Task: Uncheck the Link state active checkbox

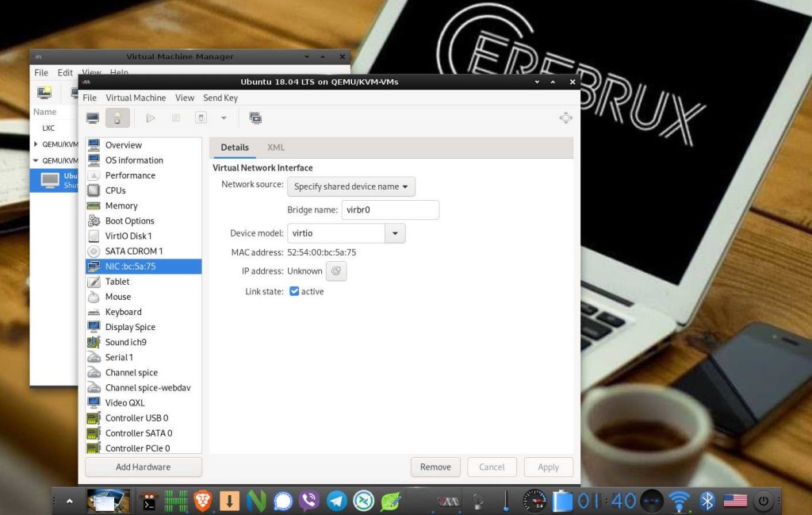Action: click(294, 291)
